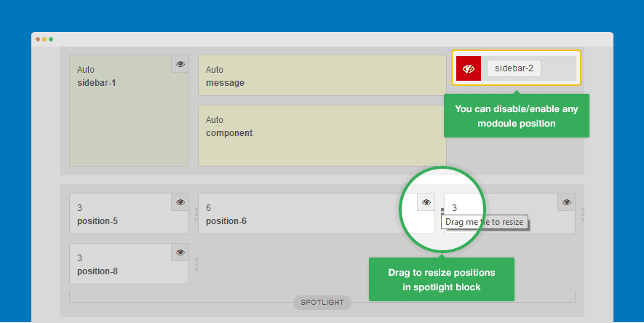Select the Auto component position block

click(x=322, y=135)
